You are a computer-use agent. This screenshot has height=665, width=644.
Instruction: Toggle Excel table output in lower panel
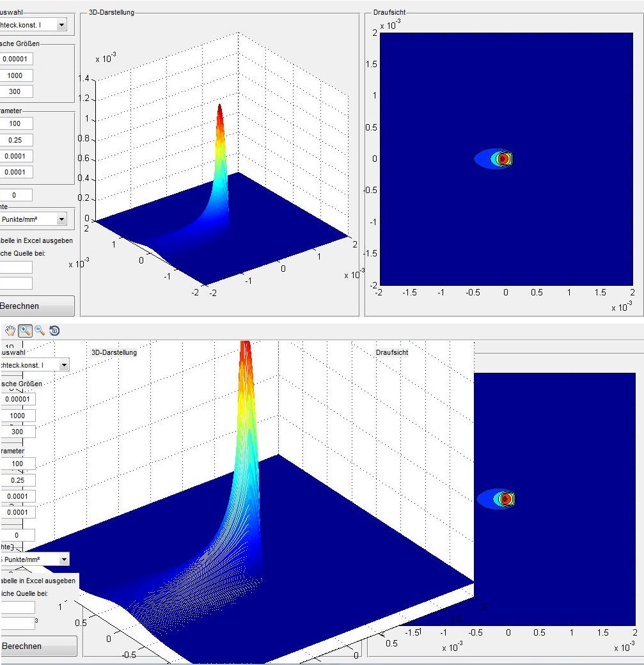(38, 581)
